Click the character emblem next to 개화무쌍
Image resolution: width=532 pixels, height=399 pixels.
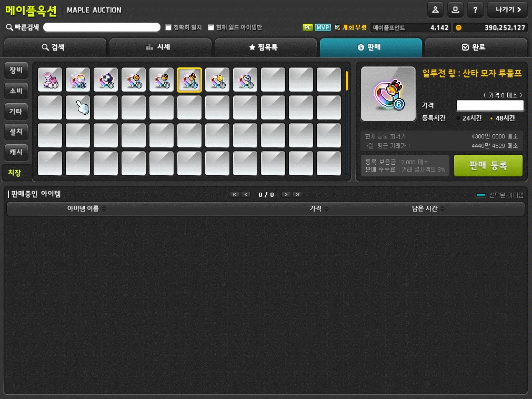point(337,27)
